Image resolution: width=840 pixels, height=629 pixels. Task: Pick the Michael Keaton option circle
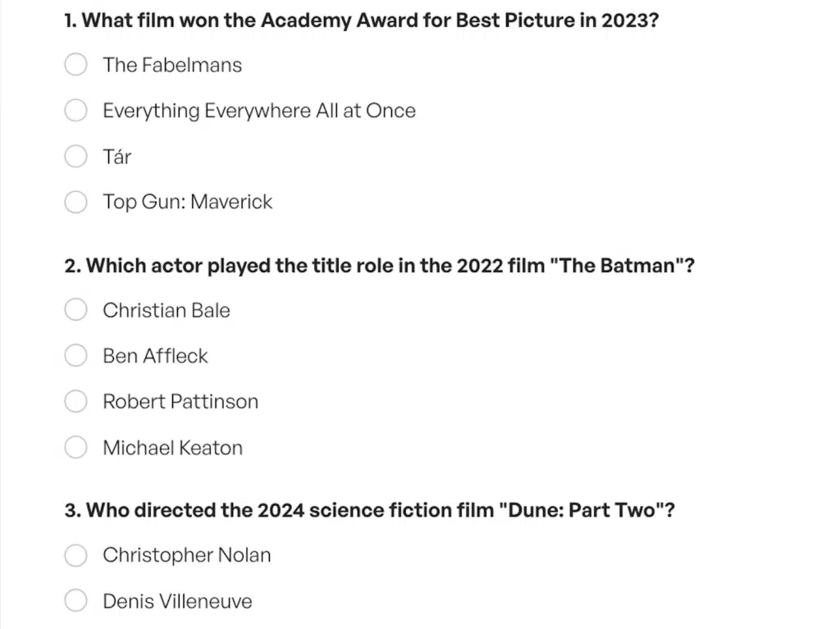click(x=75, y=448)
